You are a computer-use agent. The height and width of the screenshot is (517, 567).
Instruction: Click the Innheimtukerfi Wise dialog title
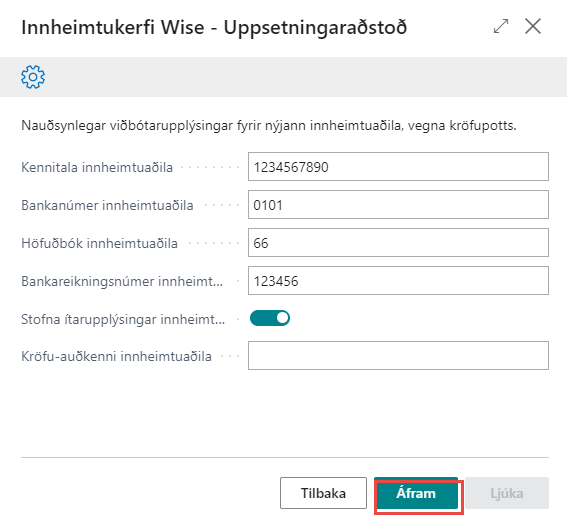[x=214, y=27]
